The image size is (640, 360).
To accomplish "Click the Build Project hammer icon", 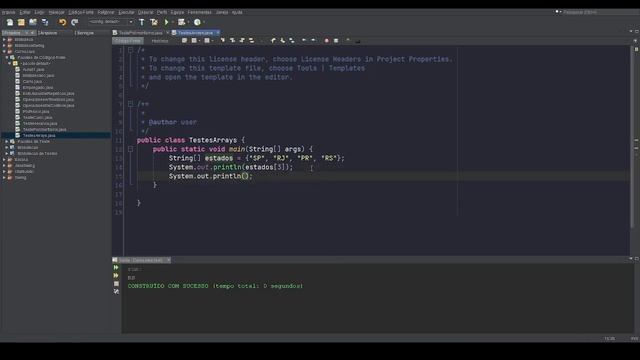I will pos(142,22).
